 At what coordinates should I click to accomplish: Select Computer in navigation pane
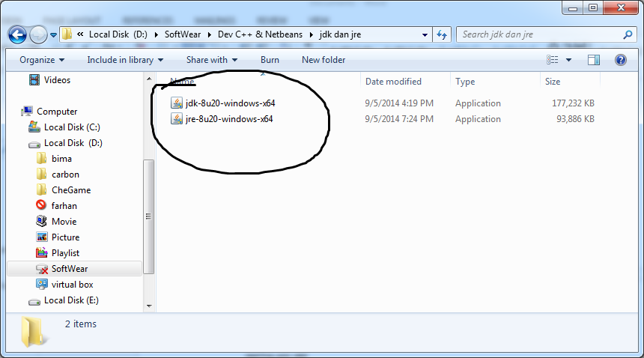pyautogui.click(x=57, y=112)
